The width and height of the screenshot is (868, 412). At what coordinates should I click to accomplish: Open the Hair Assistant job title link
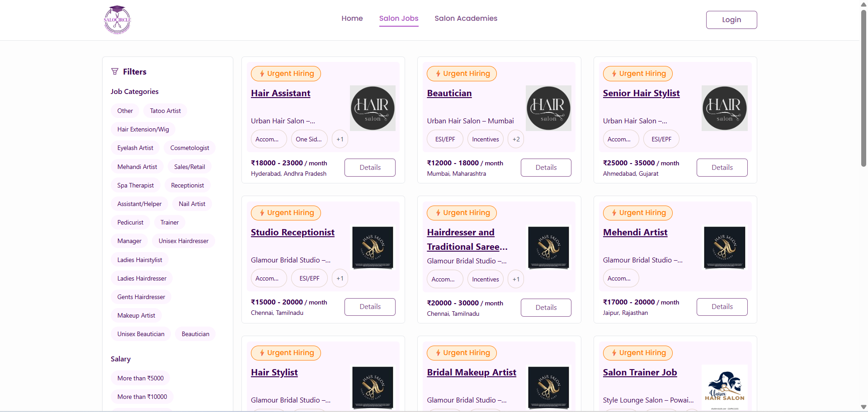tap(281, 93)
